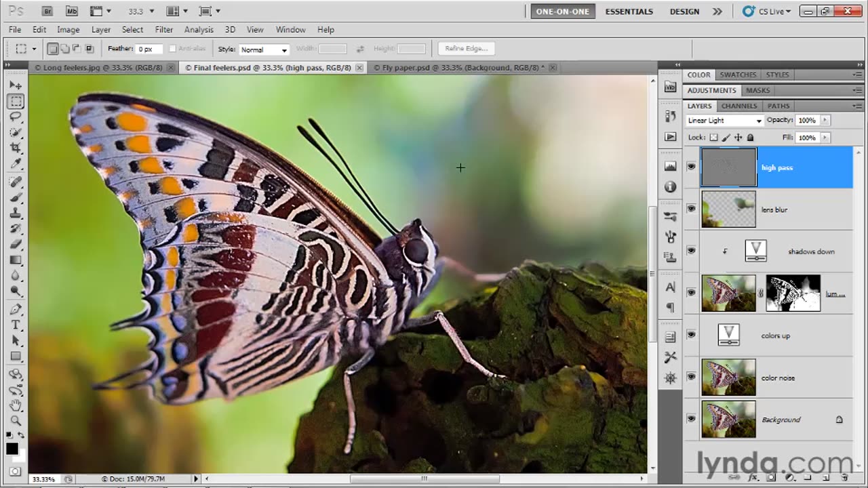The width and height of the screenshot is (868, 488).
Task: Click the Feather input field
Action: [x=149, y=49]
